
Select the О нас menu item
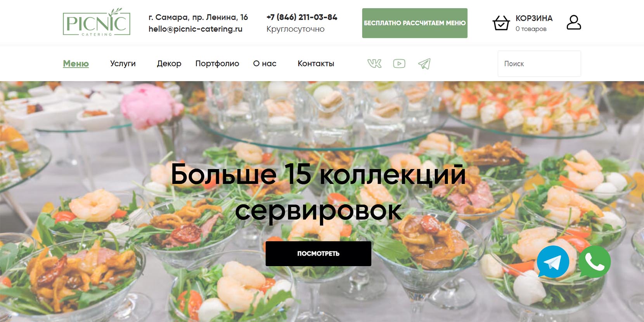point(265,64)
